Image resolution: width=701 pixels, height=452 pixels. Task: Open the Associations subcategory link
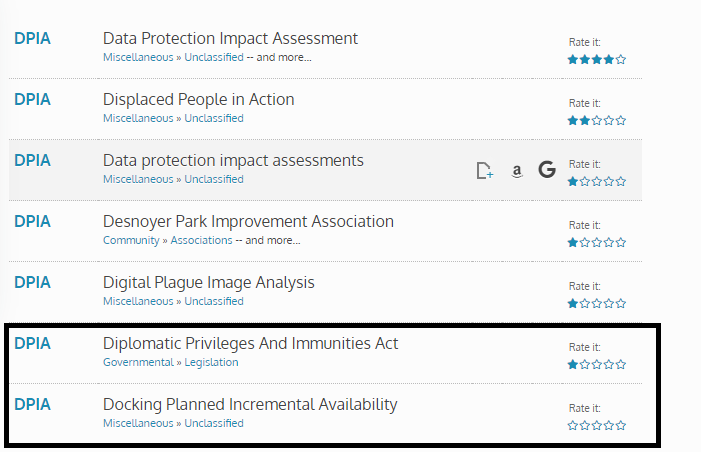[x=201, y=240]
